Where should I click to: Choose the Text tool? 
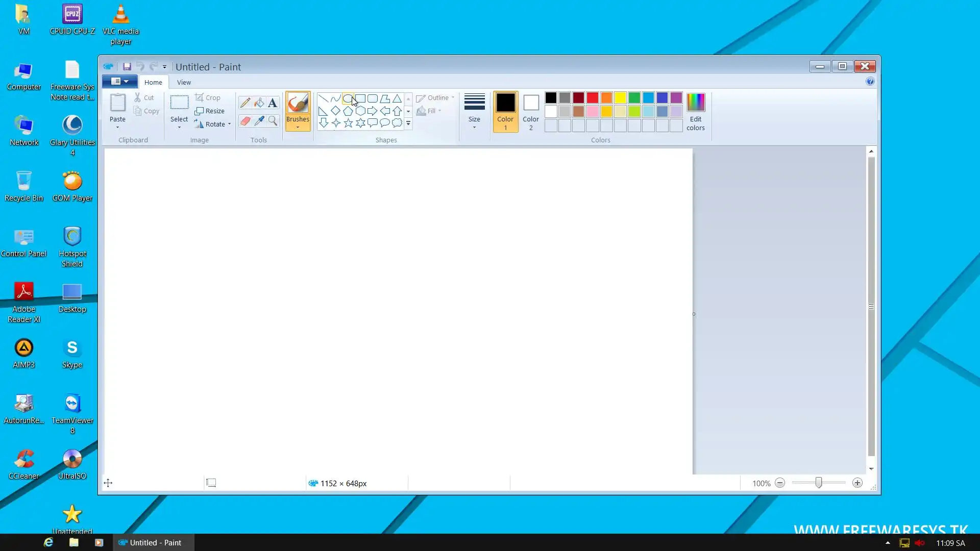273,103
